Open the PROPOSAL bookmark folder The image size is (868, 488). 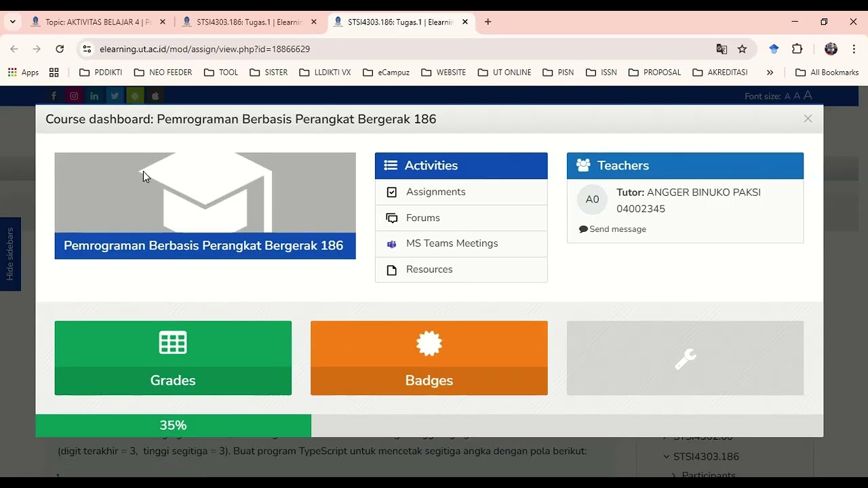click(654, 73)
